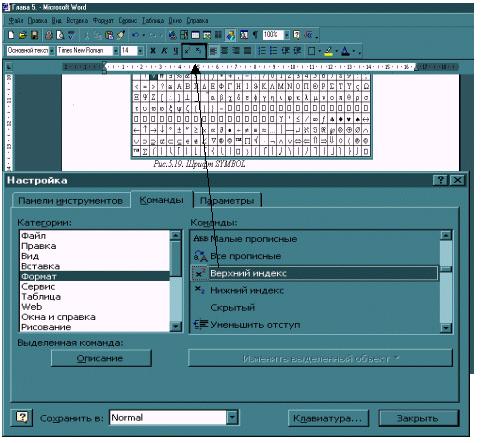Click the outside border icon

coord(311,51)
